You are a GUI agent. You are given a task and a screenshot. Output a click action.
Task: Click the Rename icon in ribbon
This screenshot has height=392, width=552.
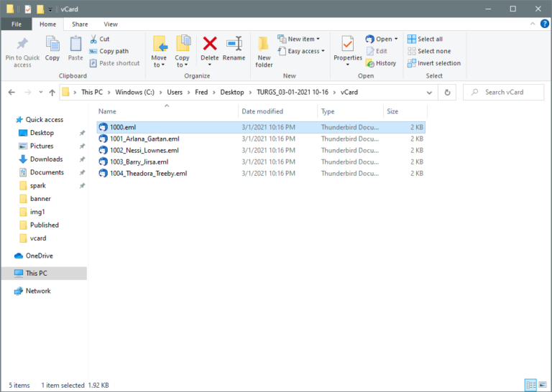tap(234, 49)
